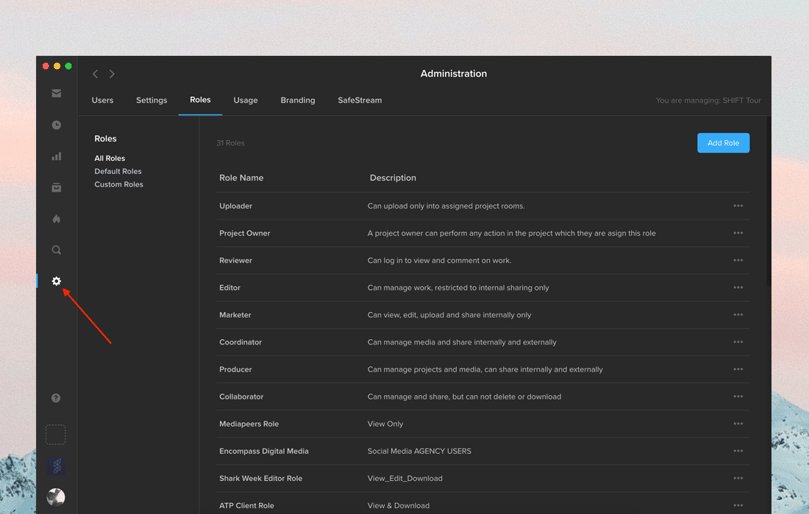Click the Administration window title
Image resolution: width=809 pixels, height=514 pixels.
click(x=453, y=74)
